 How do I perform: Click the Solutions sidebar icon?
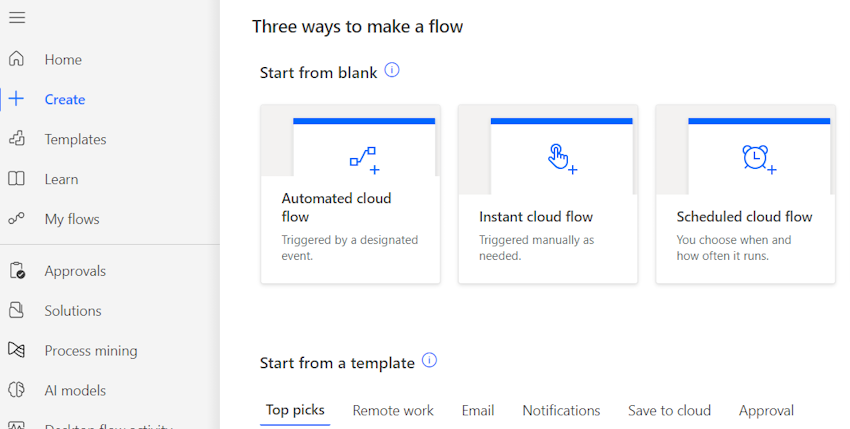pos(17,311)
